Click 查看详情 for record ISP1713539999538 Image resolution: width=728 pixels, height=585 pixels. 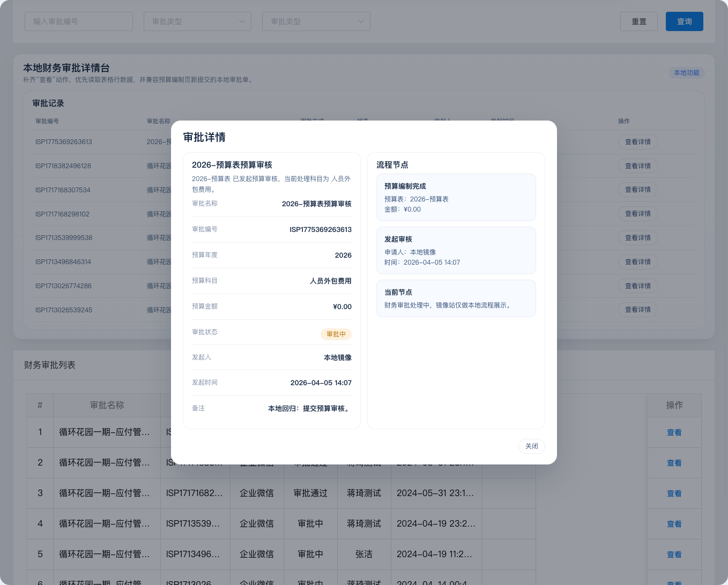637,238
